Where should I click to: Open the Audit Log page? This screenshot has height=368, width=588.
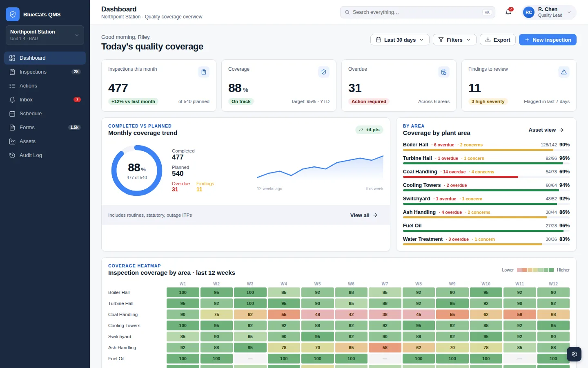click(45, 155)
